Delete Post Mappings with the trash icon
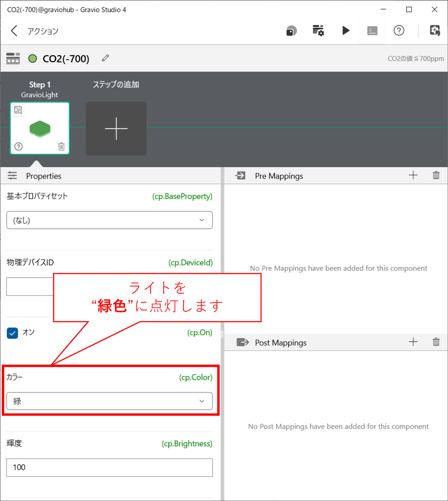 (x=436, y=342)
